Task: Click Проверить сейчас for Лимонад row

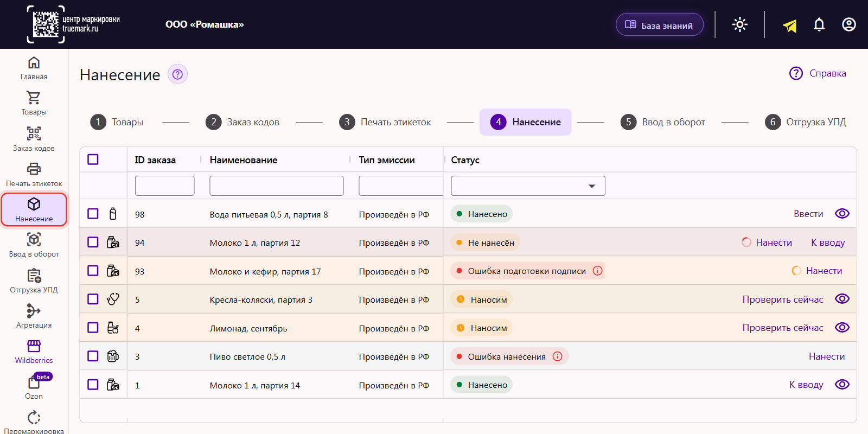Action: (783, 328)
